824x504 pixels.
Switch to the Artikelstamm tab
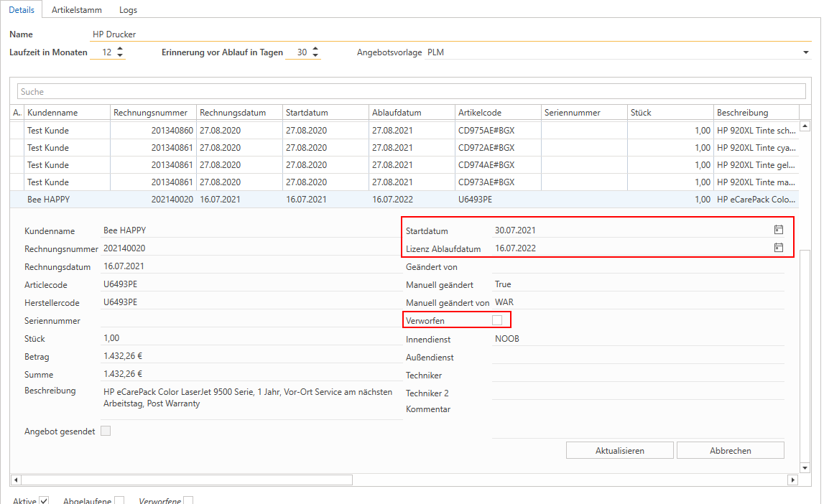click(77, 10)
